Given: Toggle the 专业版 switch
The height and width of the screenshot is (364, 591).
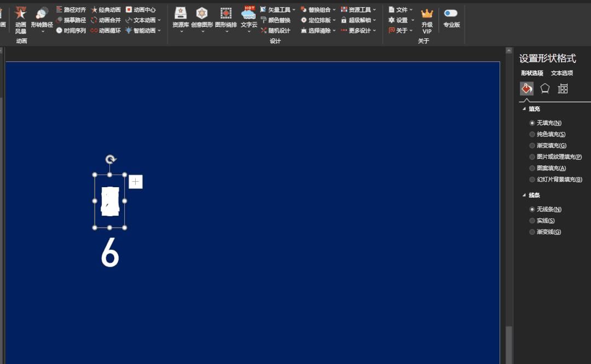Looking at the screenshot, I should tap(451, 13).
